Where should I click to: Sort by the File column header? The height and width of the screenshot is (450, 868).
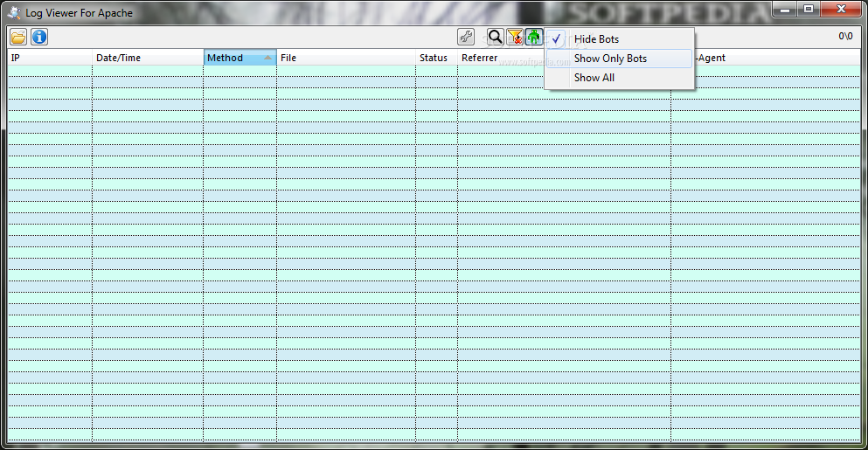pos(346,58)
